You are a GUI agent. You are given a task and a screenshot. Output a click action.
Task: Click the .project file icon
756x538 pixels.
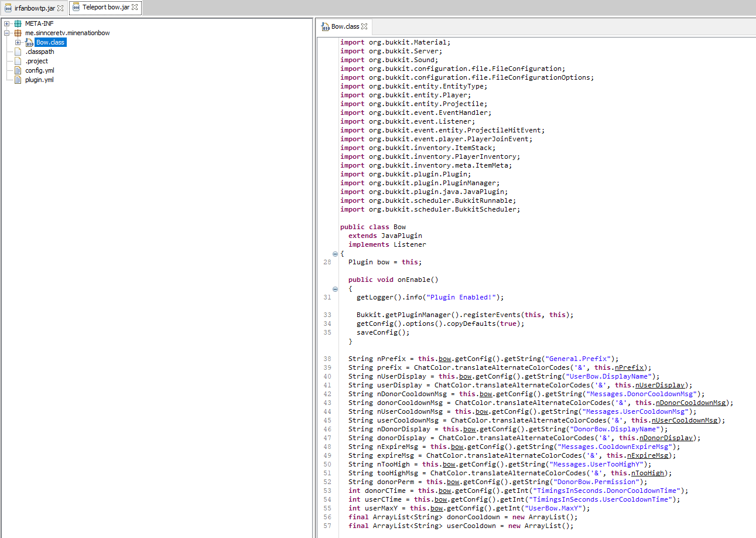point(18,61)
